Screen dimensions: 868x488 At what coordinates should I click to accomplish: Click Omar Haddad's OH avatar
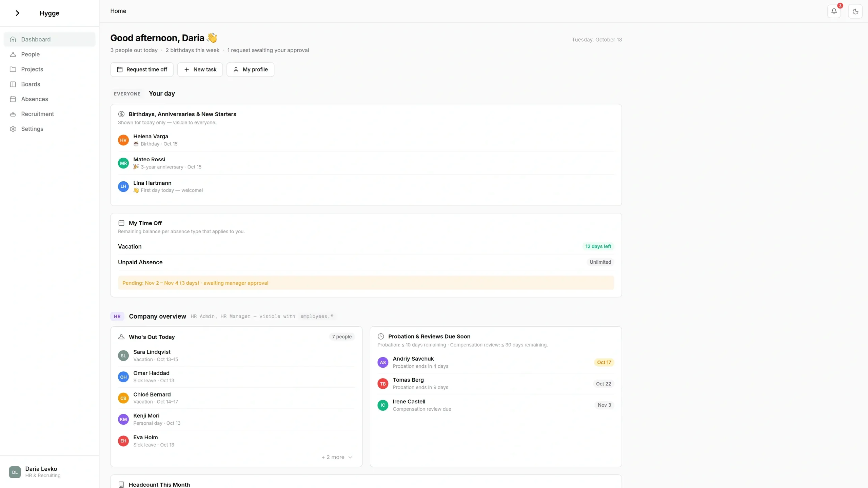[123, 377]
